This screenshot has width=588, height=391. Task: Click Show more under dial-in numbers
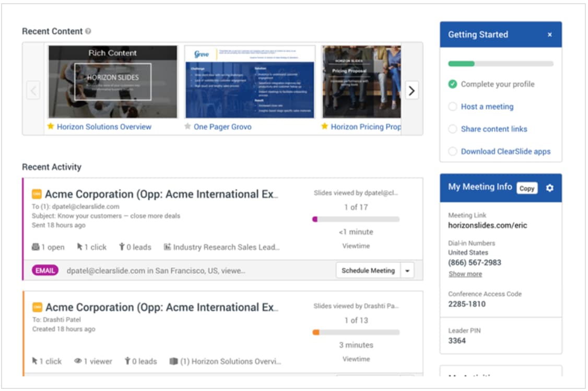point(465,274)
